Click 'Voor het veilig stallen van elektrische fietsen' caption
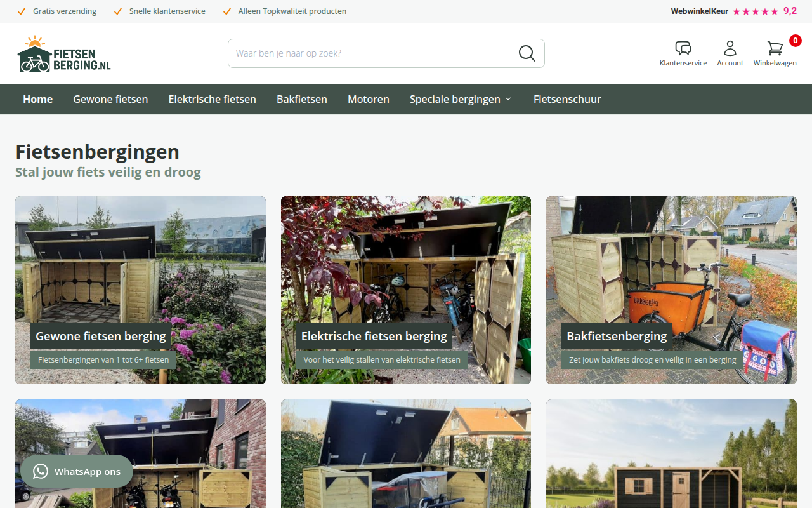 click(382, 360)
